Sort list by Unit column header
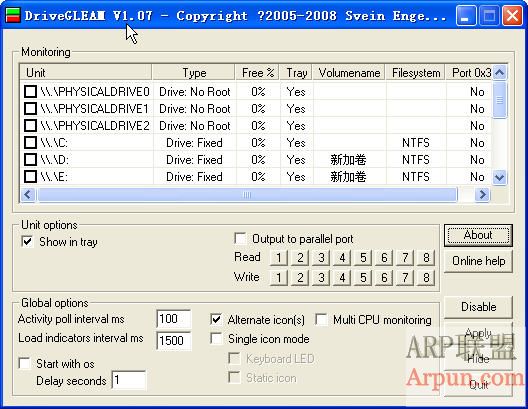528x409 pixels. tap(86, 73)
